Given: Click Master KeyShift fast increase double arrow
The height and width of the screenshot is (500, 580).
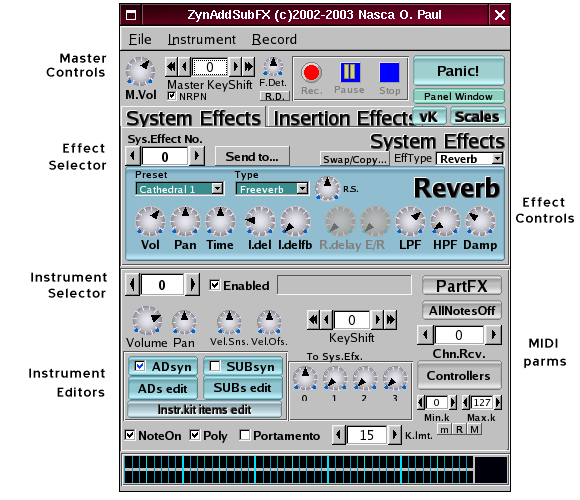Looking at the screenshot, I should pyautogui.click(x=249, y=67).
